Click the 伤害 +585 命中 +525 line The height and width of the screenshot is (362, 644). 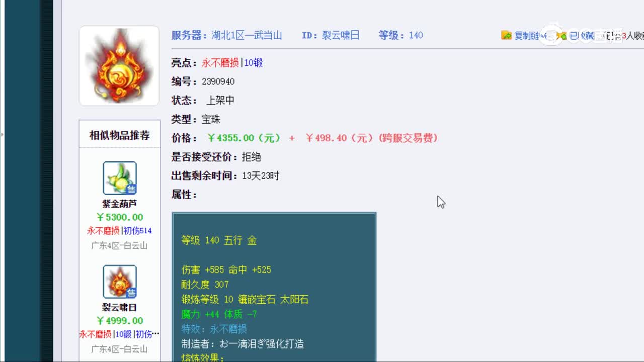click(226, 270)
